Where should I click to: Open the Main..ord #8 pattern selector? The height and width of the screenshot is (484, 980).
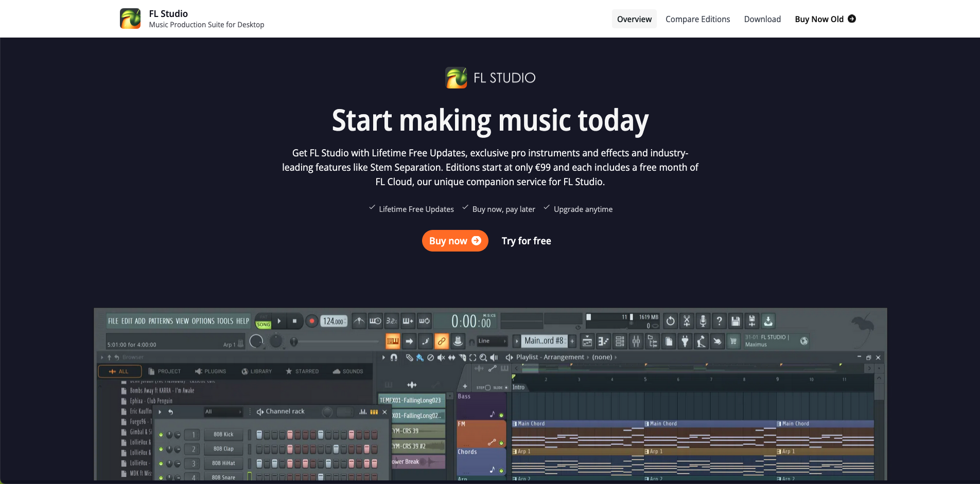[544, 340]
